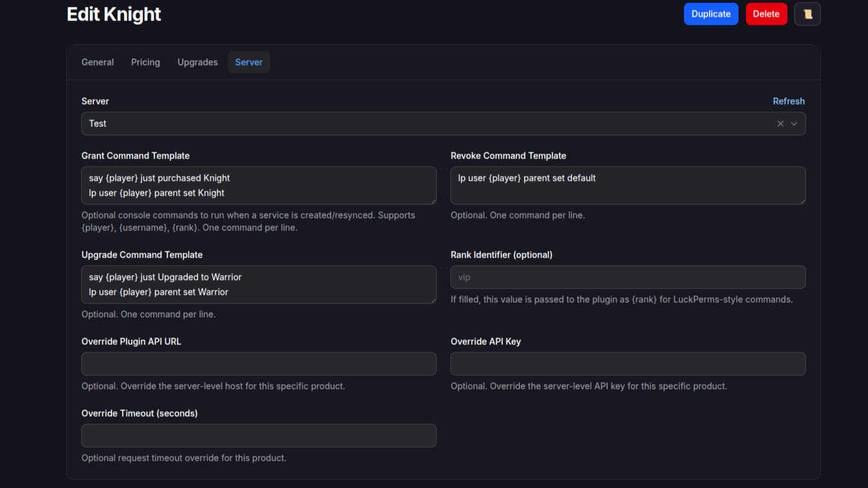Open the Pricing tab
The width and height of the screenshot is (868, 488).
point(146,63)
